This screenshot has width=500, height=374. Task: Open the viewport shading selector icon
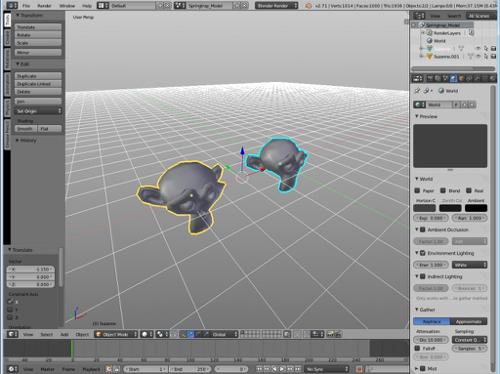pos(147,334)
